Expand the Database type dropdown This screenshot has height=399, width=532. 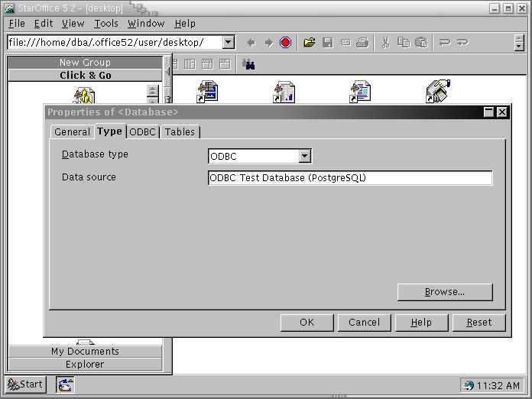305,156
